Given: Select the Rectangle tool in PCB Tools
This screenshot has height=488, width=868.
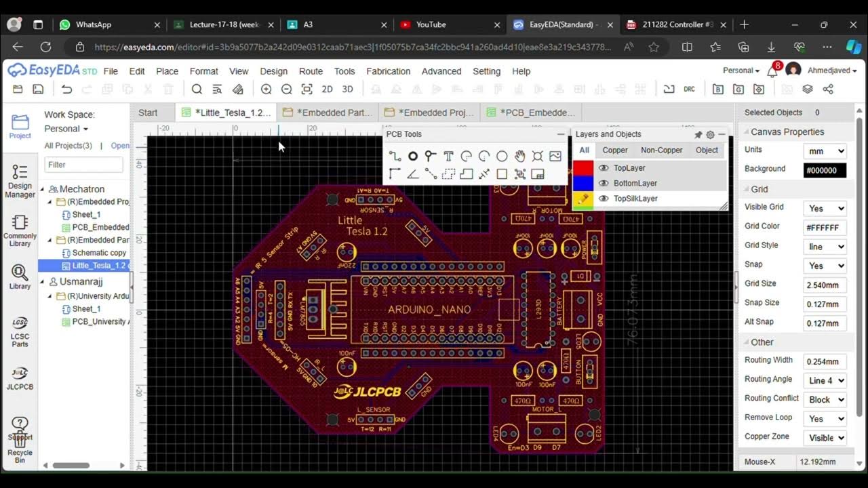Looking at the screenshot, I should [x=502, y=174].
